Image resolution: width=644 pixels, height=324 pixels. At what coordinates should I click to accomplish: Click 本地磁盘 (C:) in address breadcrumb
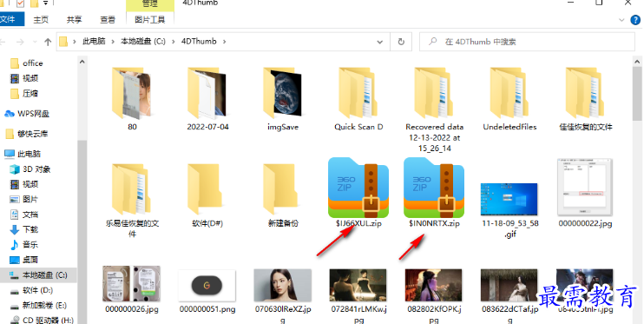pos(142,42)
